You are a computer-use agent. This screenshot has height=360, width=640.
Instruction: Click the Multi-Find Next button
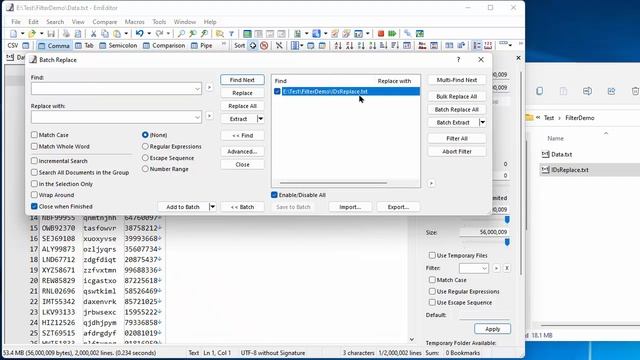coord(457,80)
